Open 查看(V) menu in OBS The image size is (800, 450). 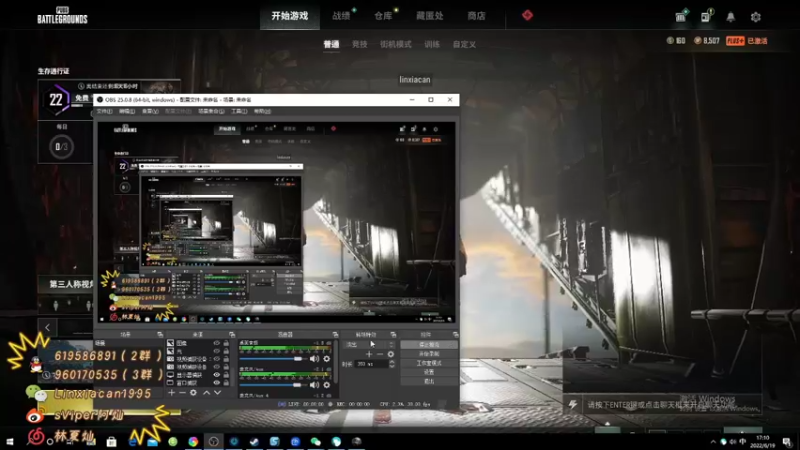[150, 111]
